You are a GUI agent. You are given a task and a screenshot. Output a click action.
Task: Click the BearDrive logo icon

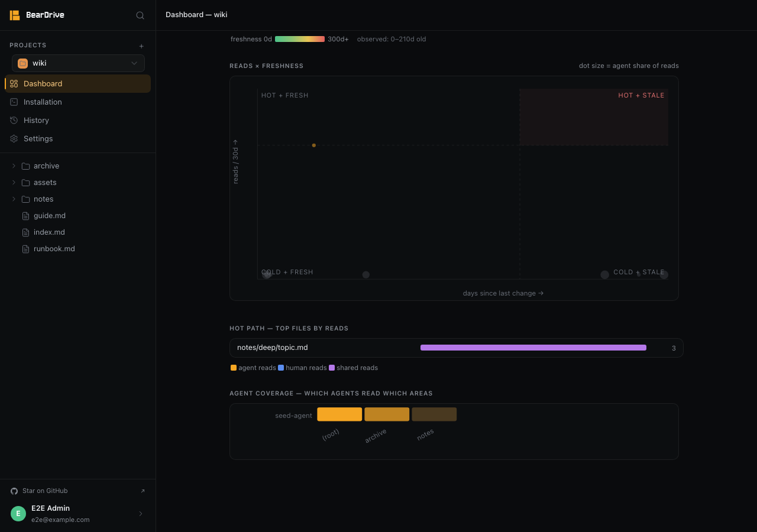[15, 15]
